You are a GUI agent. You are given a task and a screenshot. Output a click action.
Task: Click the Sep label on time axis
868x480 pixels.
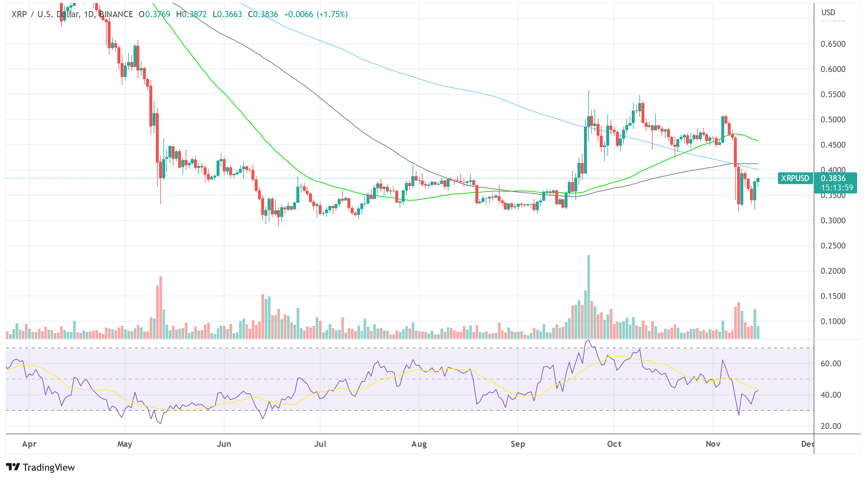click(x=518, y=444)
